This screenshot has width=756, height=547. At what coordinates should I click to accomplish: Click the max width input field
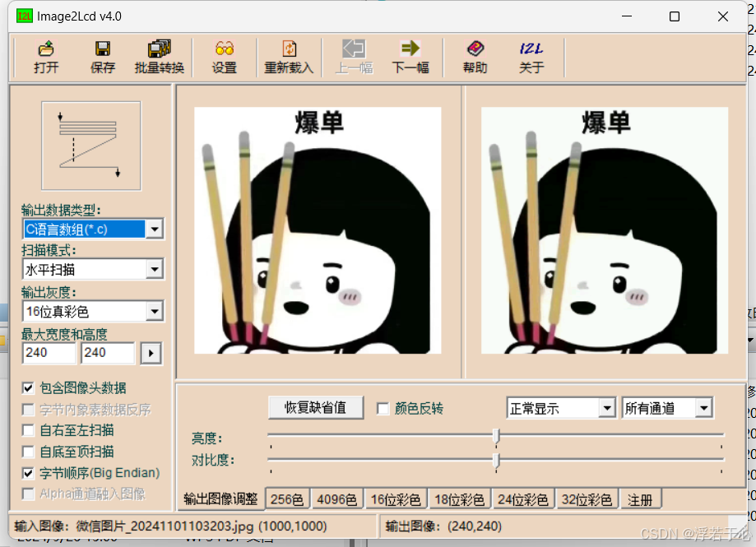point(49,353)
